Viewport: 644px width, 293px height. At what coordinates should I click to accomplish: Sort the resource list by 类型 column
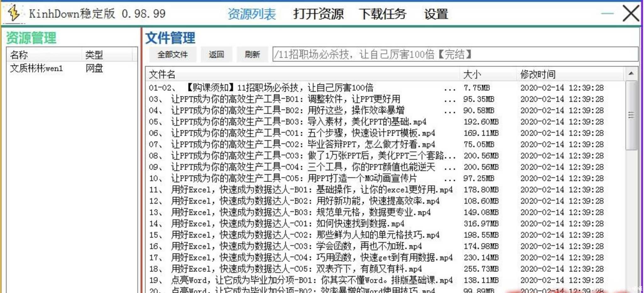click(107, 55)
